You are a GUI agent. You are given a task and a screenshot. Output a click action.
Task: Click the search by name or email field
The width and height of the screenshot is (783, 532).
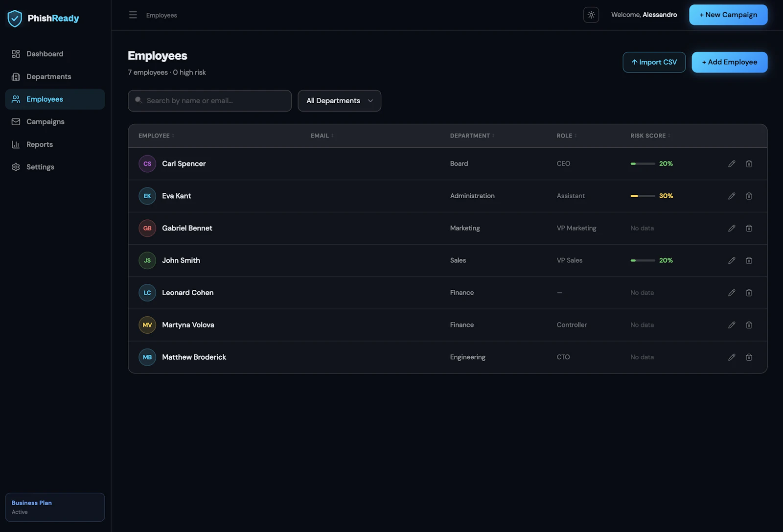point(209,101)
